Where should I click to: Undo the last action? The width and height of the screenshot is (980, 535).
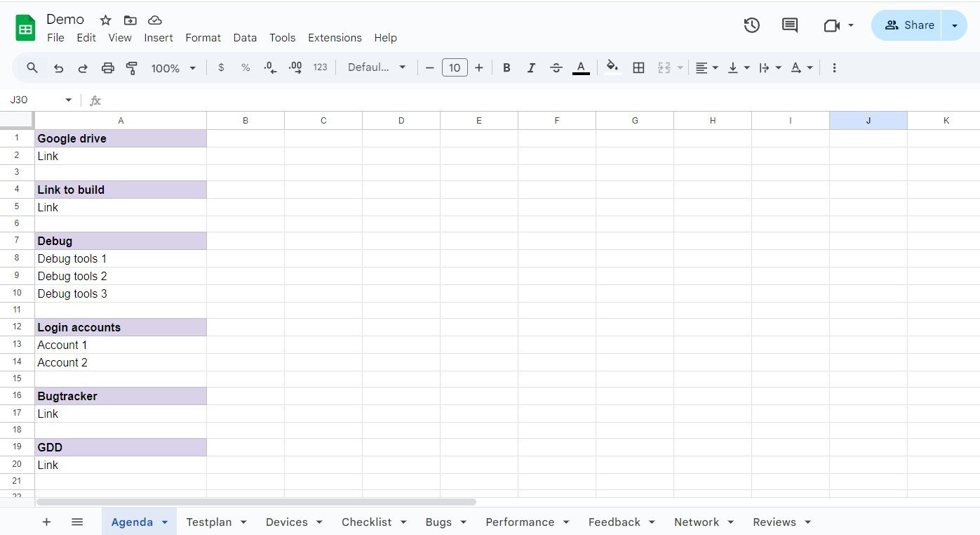[x=59, y=68]
